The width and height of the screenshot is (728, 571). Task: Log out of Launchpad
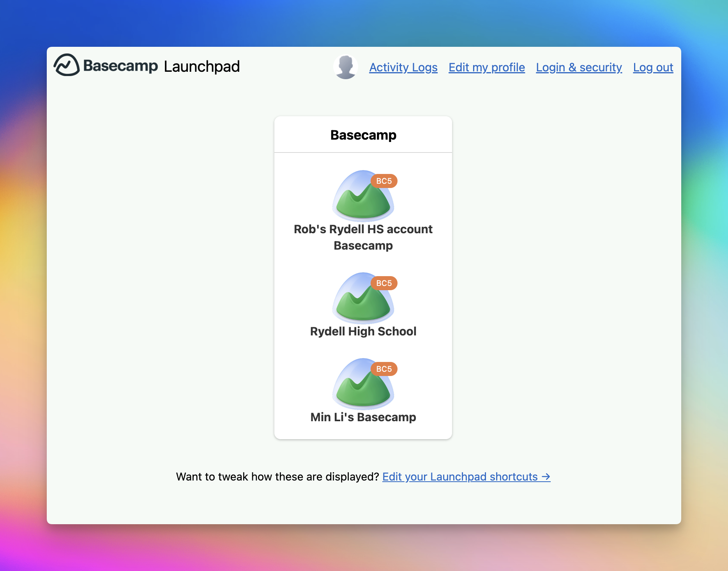click(653, 67)
